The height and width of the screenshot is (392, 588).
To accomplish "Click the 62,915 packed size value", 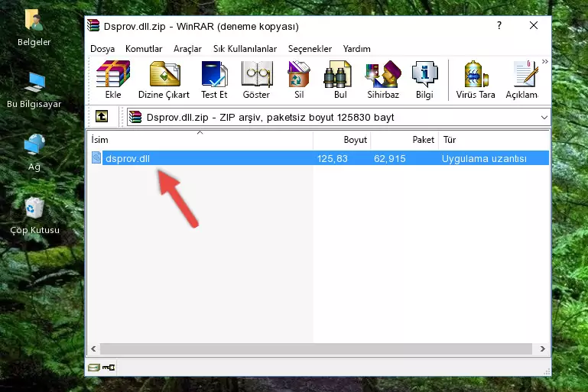I will pos(390,158).
